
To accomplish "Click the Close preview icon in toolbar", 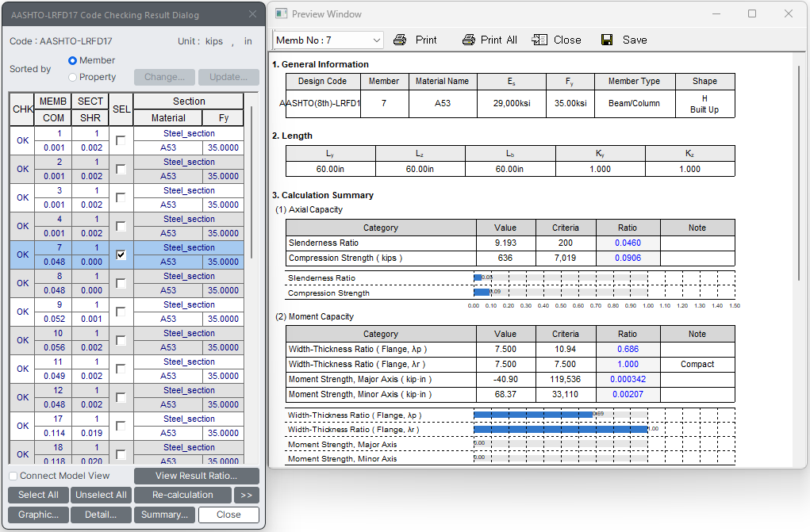I will click(x=539, y=40).
